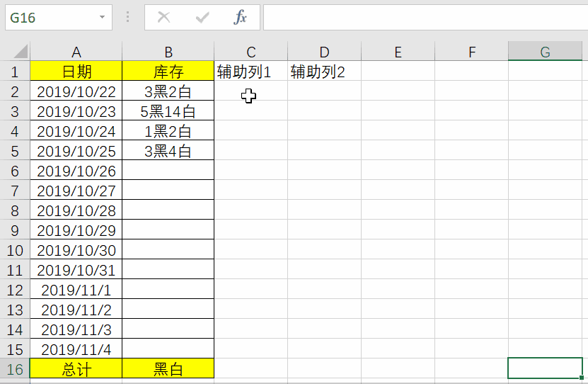Click the date cell 2019/10/29
588x384 pixels.
pyautogui.click(x=76, y=230)
